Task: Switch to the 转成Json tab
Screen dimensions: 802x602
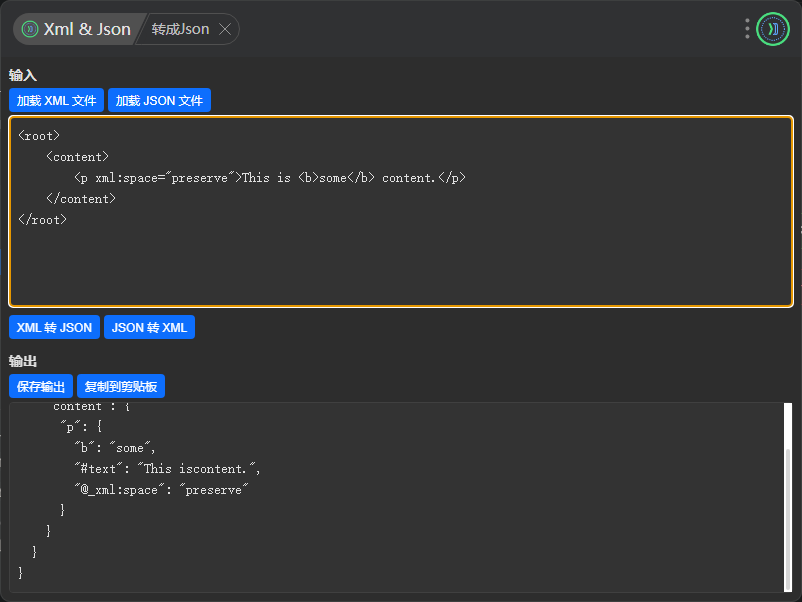Action: (x=181, y=29)
